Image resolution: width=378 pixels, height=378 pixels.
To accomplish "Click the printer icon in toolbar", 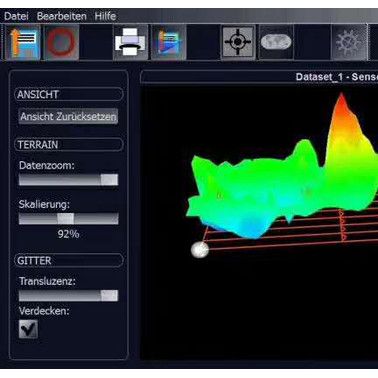I will pos(130,43).
